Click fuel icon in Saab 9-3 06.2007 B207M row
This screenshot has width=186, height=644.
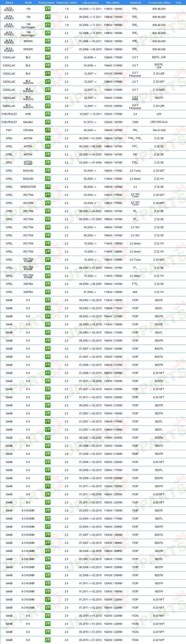pyautogui.click(x=48, y=438)
